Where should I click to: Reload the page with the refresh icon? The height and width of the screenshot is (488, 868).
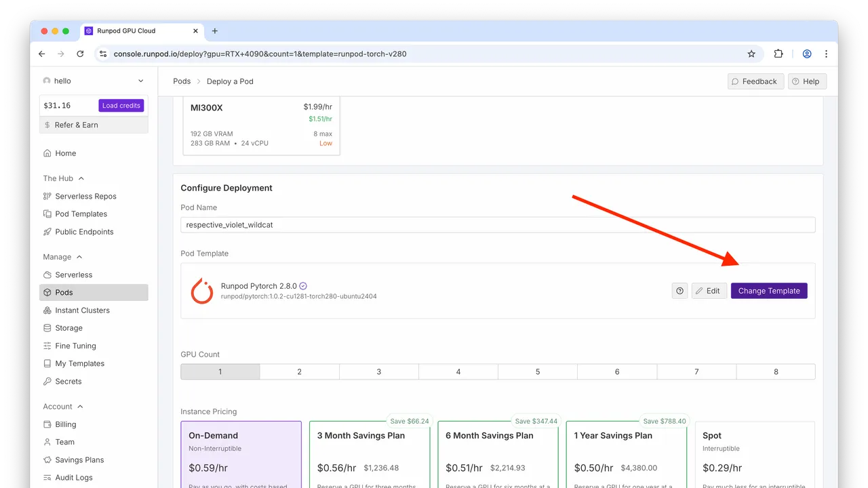(80, 54)
